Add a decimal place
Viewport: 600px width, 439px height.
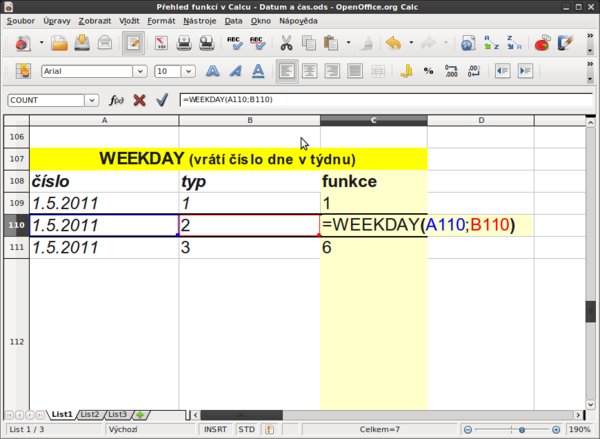[x=451, y=71]
